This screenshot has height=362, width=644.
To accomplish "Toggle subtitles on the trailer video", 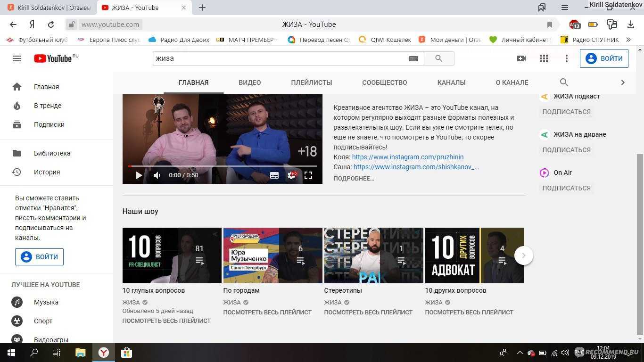I will [x=274, y=175].
